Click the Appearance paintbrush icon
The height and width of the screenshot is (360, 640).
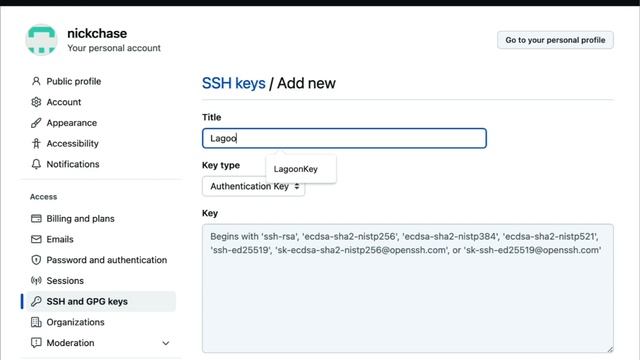36,123
